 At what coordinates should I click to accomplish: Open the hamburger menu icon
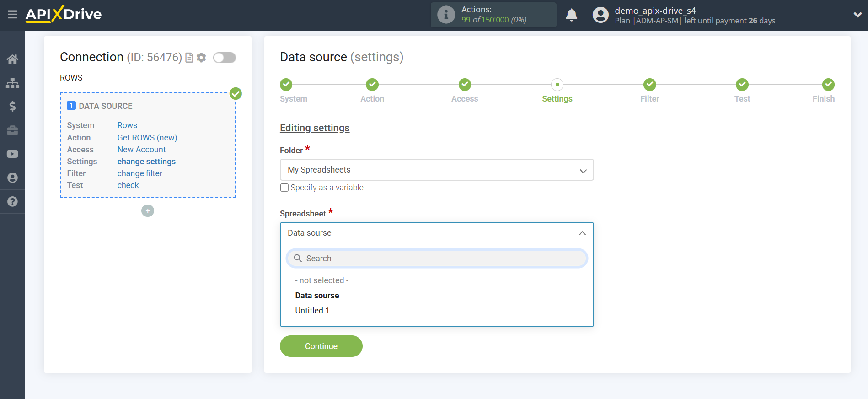coord(12,15)
